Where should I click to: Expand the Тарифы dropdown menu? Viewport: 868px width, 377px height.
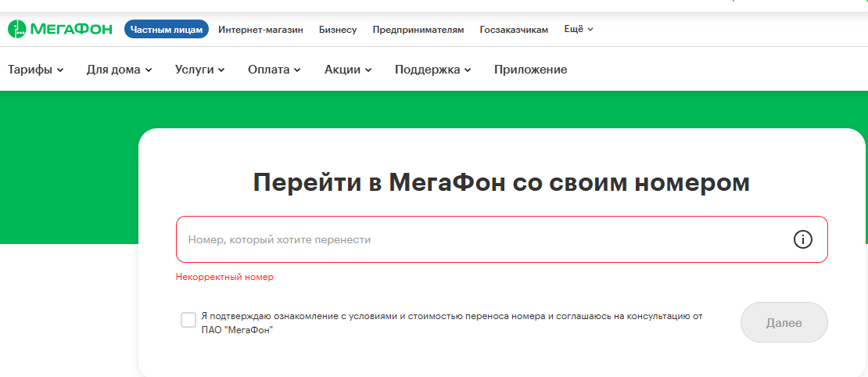pyautogui.click(x=36, y=70)
